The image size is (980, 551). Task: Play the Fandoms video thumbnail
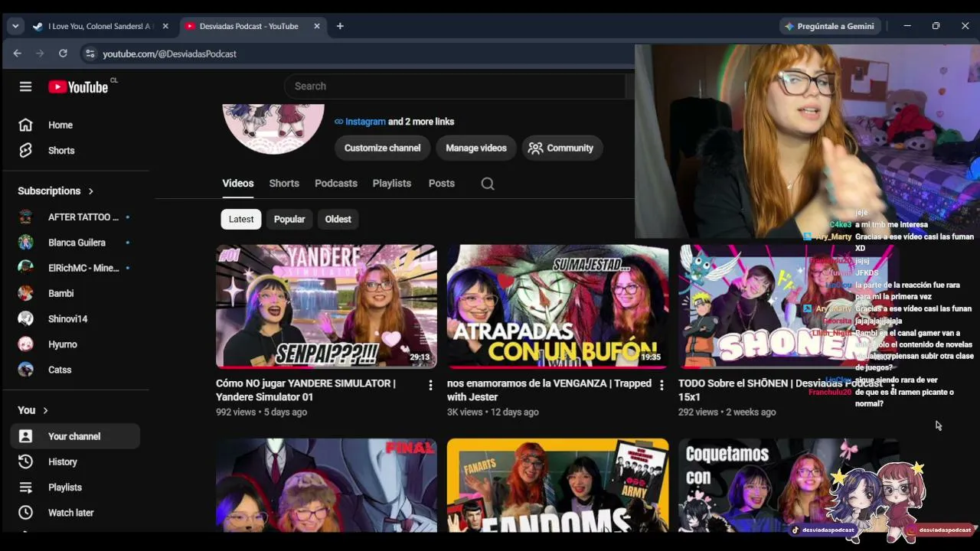[557, 485]
